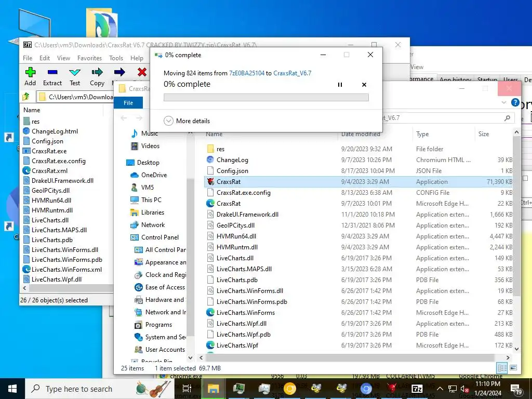Screen dimensions: 532x399
Task: Open Task View from the taskbar
Action: [187, 389]
